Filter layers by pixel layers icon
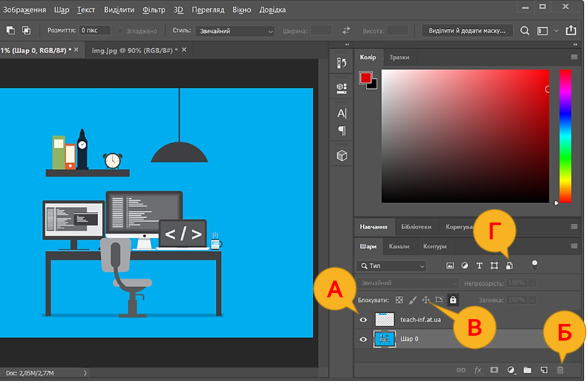The width and height of the screenshot is (588, 384). point(450,266)
